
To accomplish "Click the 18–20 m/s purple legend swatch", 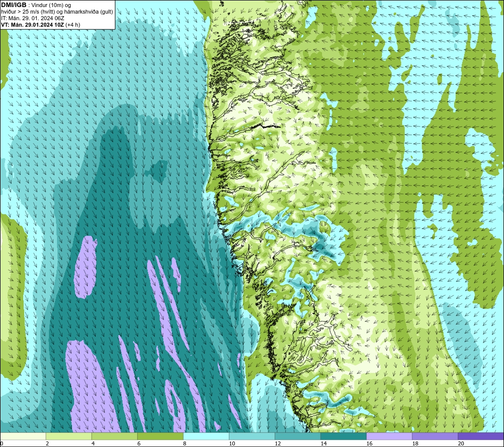I will (x=435, y=436).
